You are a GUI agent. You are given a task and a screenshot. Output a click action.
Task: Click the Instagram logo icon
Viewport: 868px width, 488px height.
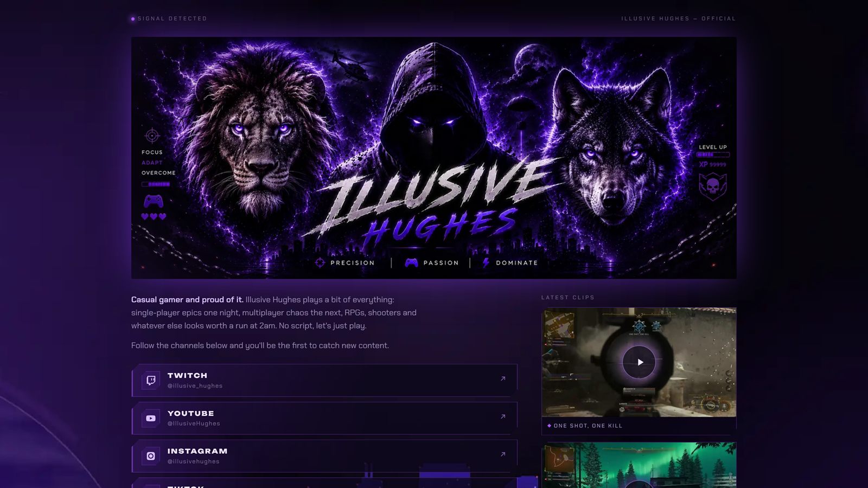151,456
